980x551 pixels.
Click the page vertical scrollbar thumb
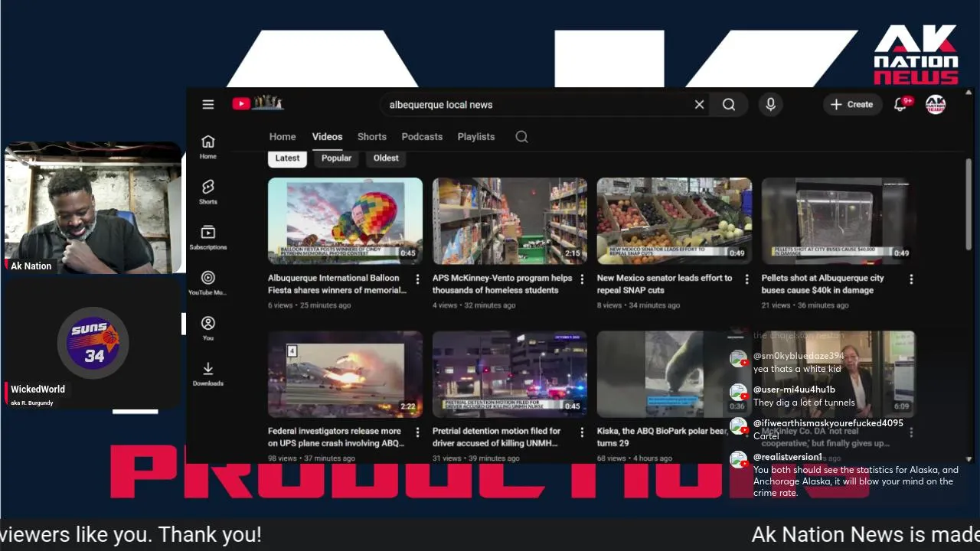(x=969, y=204)
